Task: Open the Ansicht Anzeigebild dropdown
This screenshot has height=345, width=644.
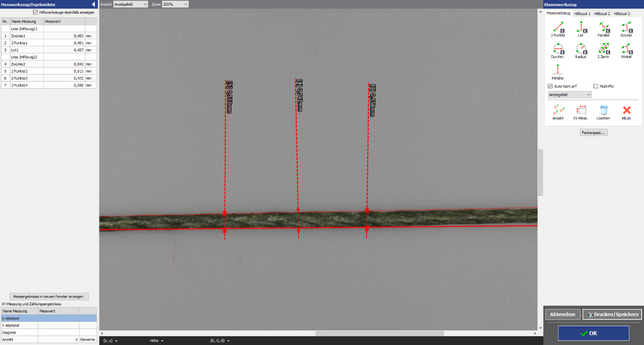Action: pyautogui.click(x=131, y=4)
